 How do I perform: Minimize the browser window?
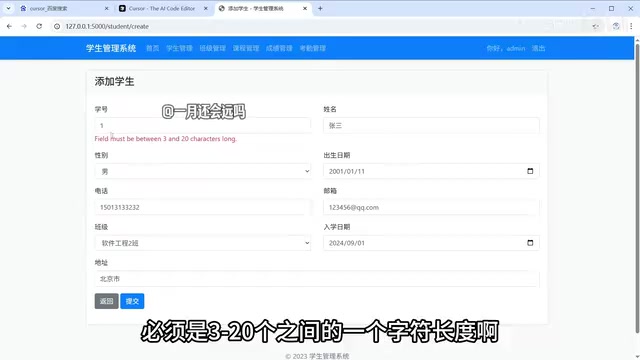click(x=593, y=8)
